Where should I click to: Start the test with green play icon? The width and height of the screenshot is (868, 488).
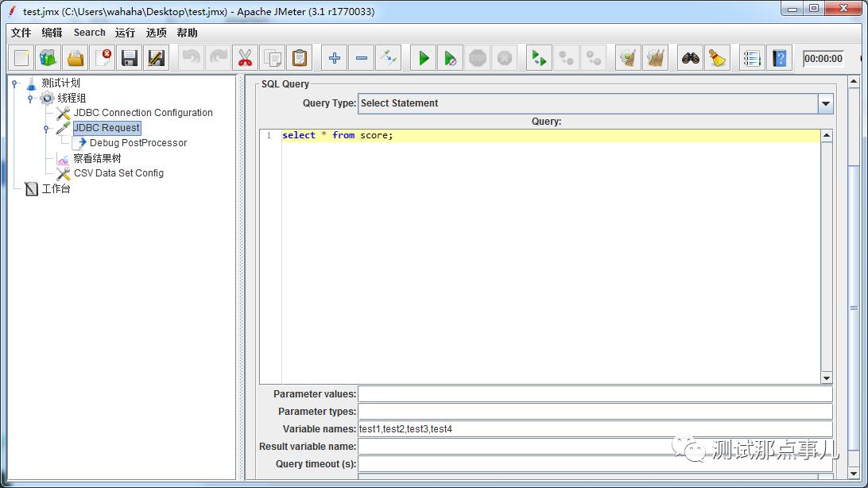(x=424, y=57)
